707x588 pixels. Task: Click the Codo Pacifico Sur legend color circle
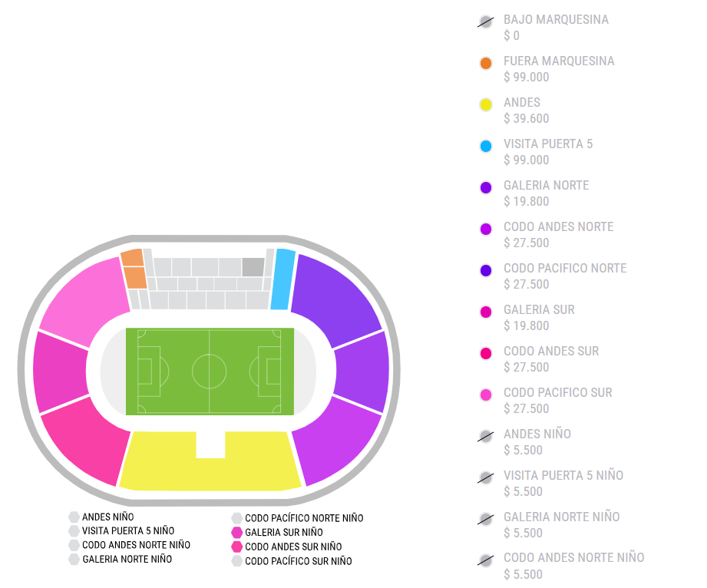tap(485, 395)
